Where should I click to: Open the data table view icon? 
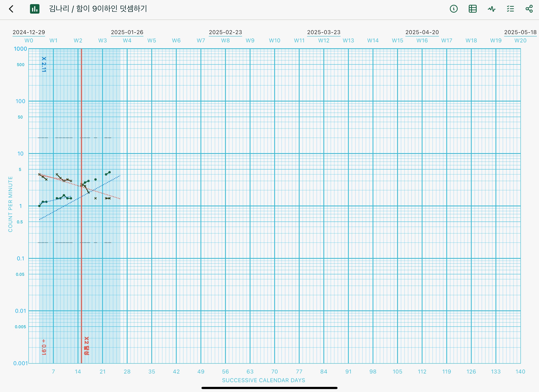point(473,9)
